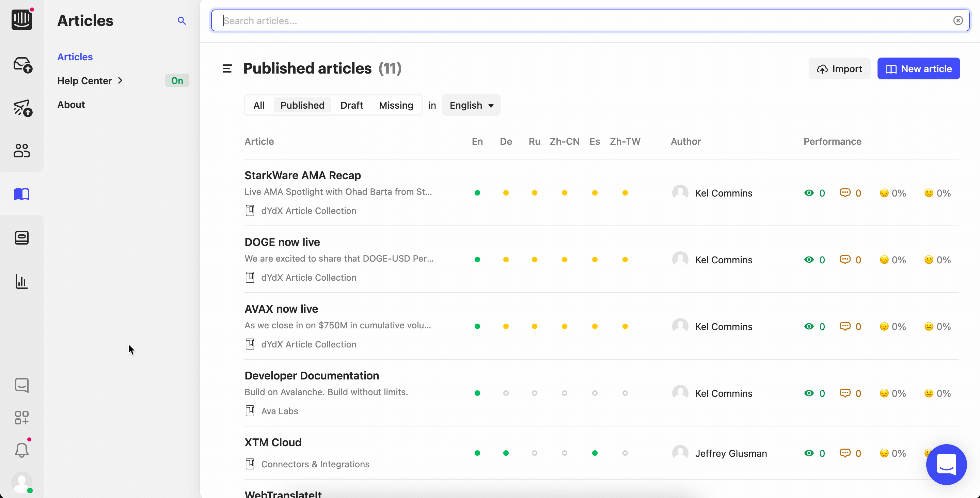Open the Messenger chat bubble launcher

(x=946, y=464)
